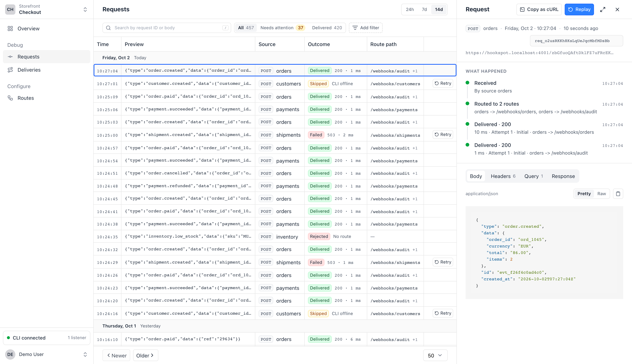The height and width of the screenshot is (364, 632).
Task: Switch time range to 24h
Action: click(410, 10)
